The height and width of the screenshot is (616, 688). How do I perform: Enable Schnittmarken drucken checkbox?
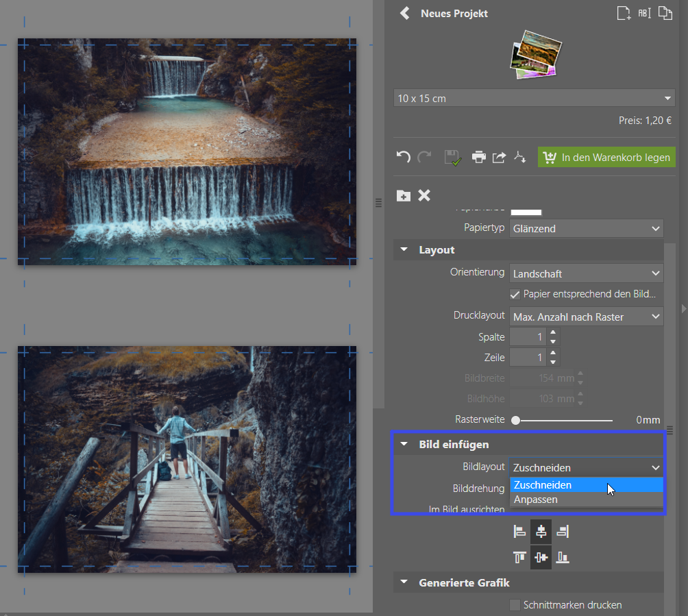click(x=515, y=604)
